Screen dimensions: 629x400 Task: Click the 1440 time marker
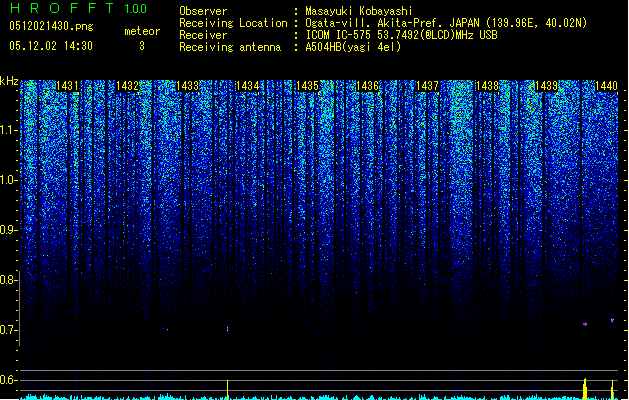(607, 86)
